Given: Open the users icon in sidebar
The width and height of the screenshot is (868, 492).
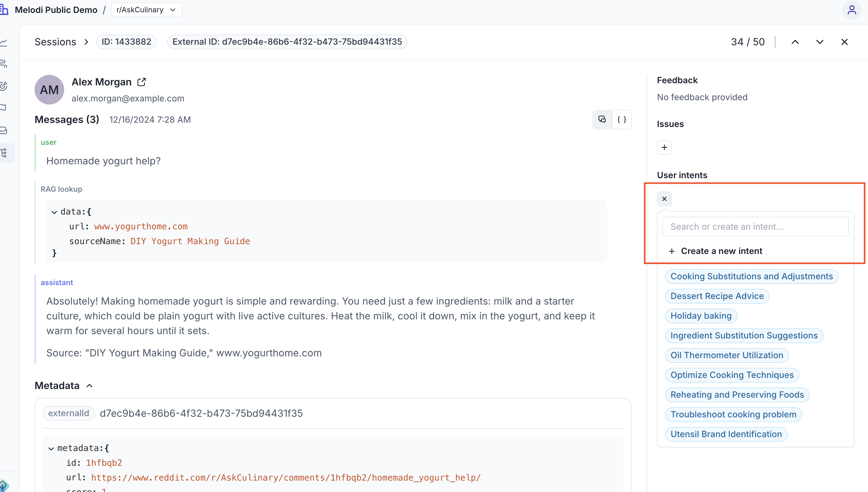Looking at the screenshot, I should [x=4, y=64].
